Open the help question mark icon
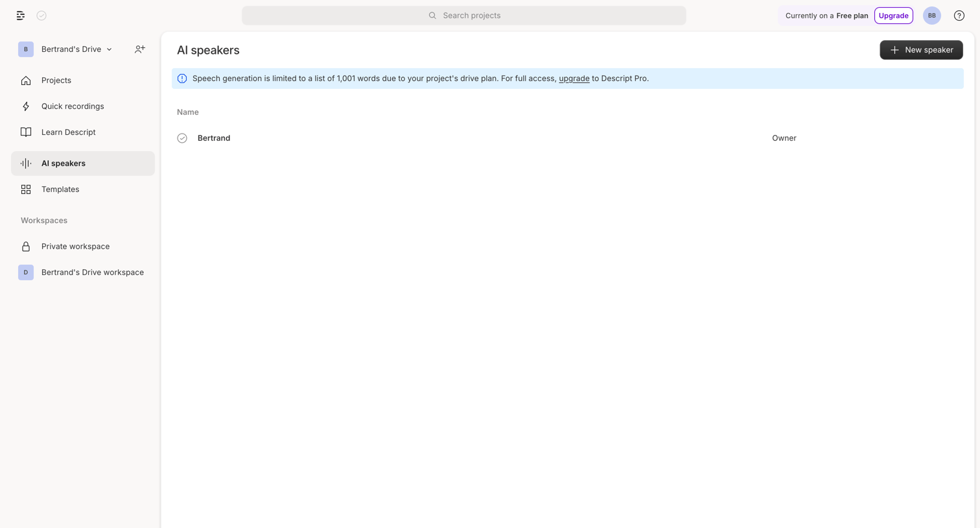980x528 pixels. click(x=959, y=16)
